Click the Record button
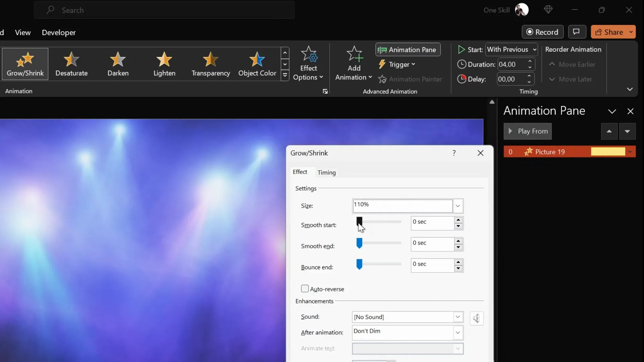 [x=542, y=32]
